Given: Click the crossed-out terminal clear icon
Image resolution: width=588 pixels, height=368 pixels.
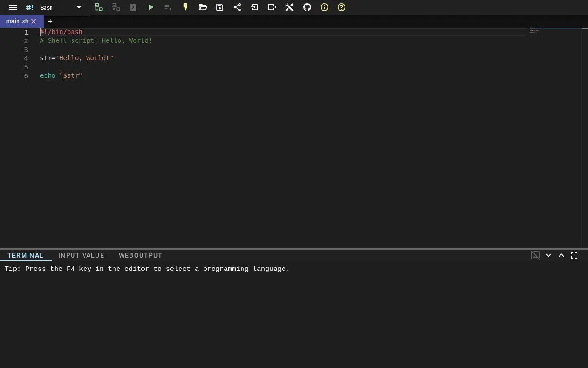Looking at the screenshot, I should coord(536,255).
